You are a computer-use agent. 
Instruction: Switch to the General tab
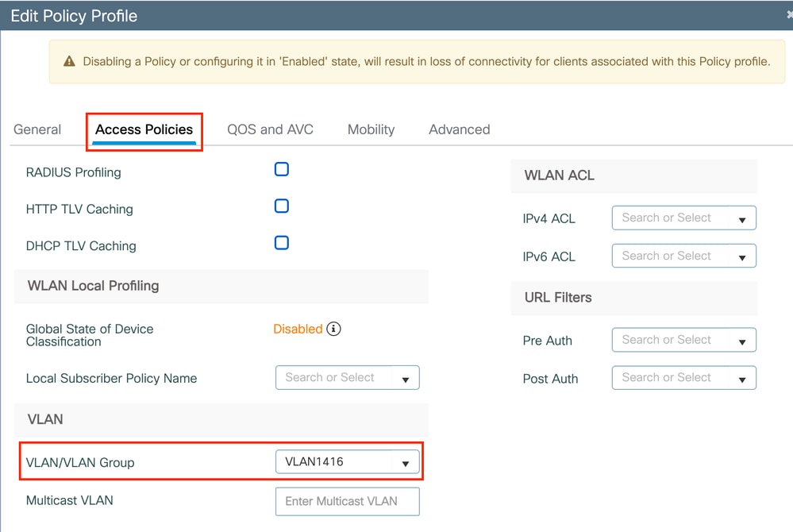pyautogui.click(x=37, y=129)
